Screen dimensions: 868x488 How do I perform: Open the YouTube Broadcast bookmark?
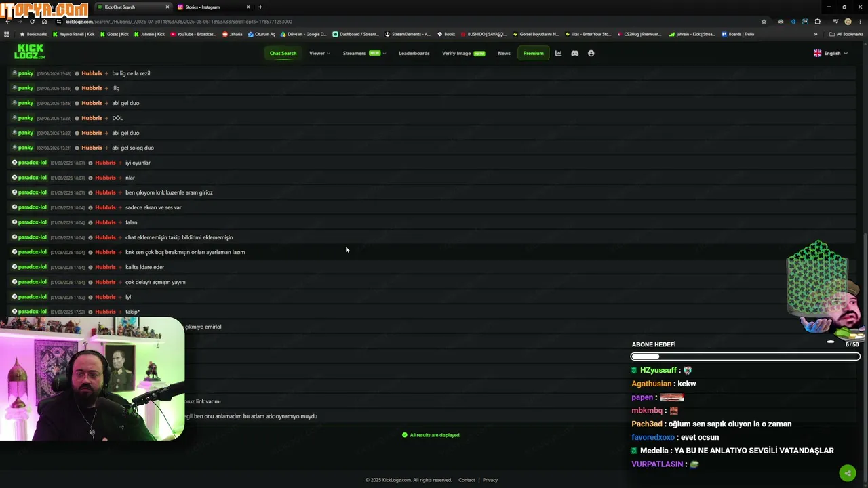[193, 34]
